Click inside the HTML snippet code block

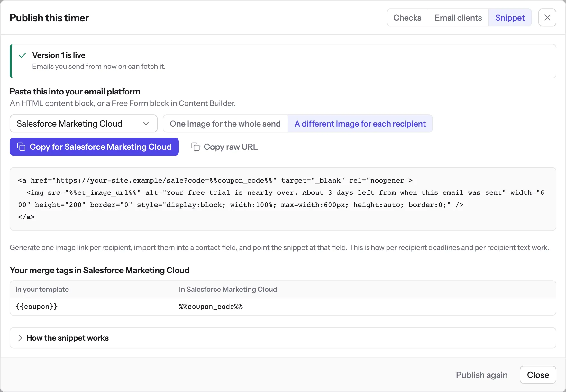(x=283, y=199)
